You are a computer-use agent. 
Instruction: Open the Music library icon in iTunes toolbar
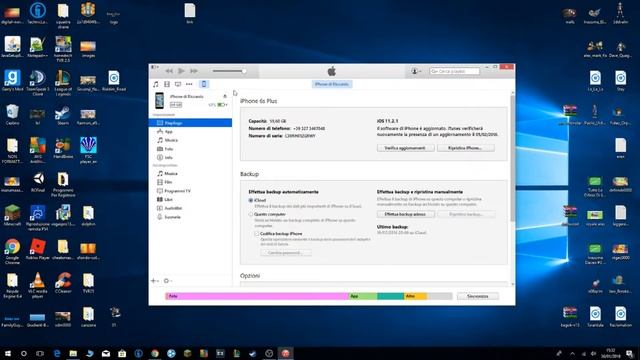156,84
